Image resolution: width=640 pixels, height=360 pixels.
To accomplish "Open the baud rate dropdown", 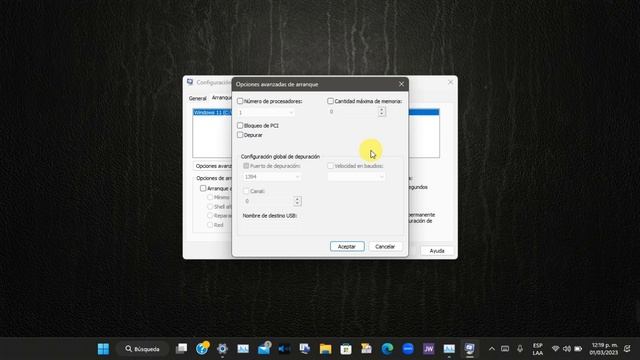I will (356, 177).
